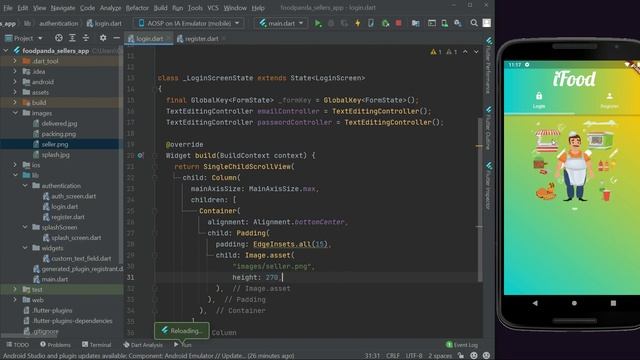Expand the android folder

15,82
